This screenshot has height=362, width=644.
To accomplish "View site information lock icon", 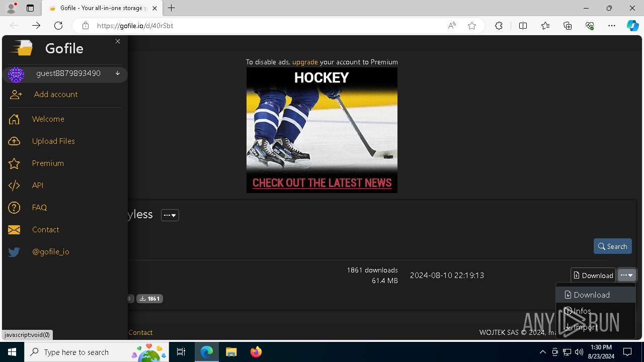I will click(86, 26).
